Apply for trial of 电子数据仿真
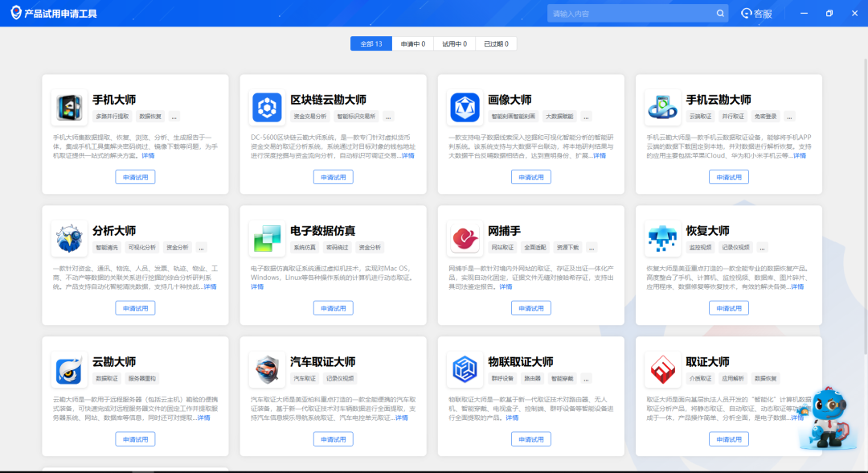Image resolution: width=868 pixels, height=473 pixels. tap(334, 309)
